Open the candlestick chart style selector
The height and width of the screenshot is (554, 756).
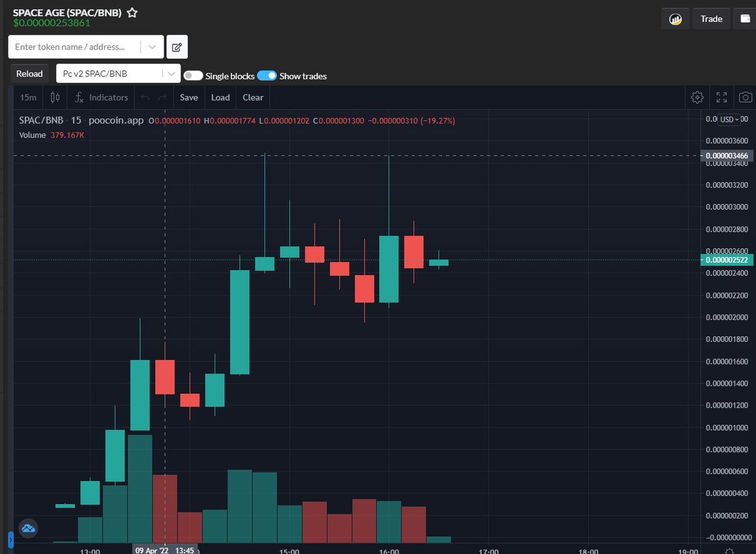tap(55, 97)
